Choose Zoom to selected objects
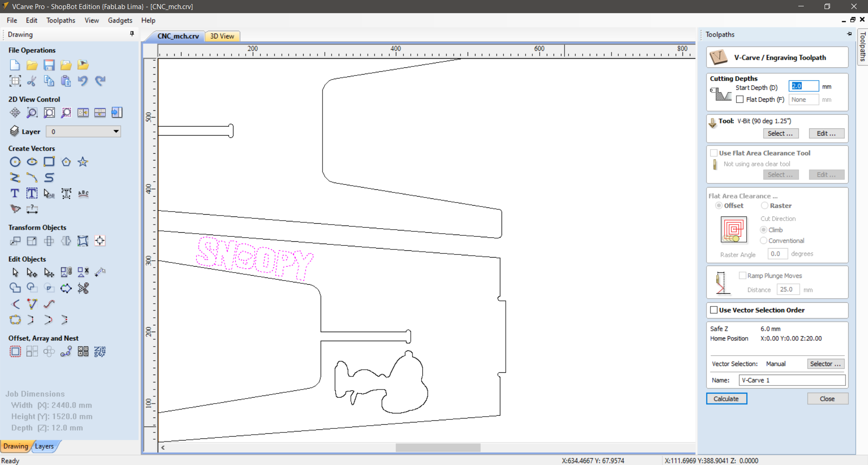This screenshot has height=465, width=868. coord(66,113)
